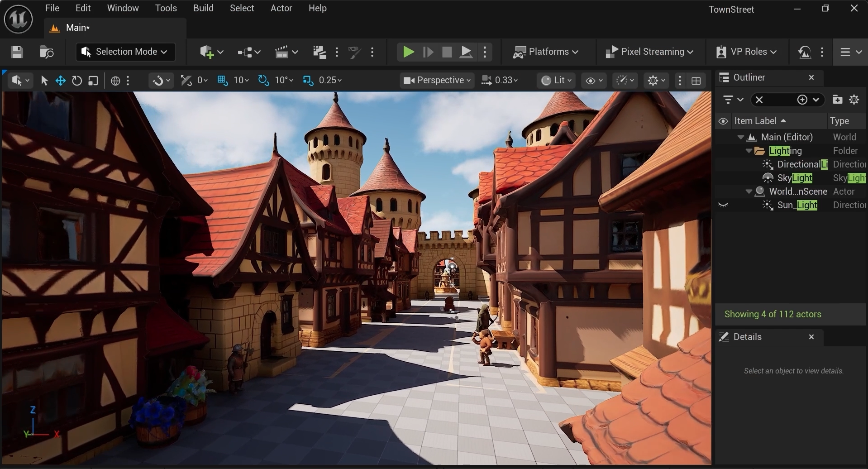The width and height of the screenshot is (868, 469).
Task: Activate the Rotate gizmo tool
Action: (x=77, y=81)
